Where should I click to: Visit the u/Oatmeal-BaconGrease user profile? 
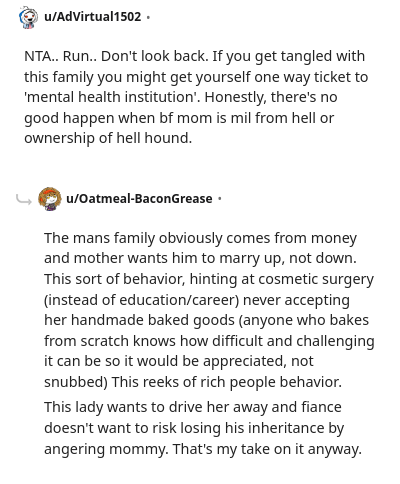pyautogui.click(x=139, y=199)
